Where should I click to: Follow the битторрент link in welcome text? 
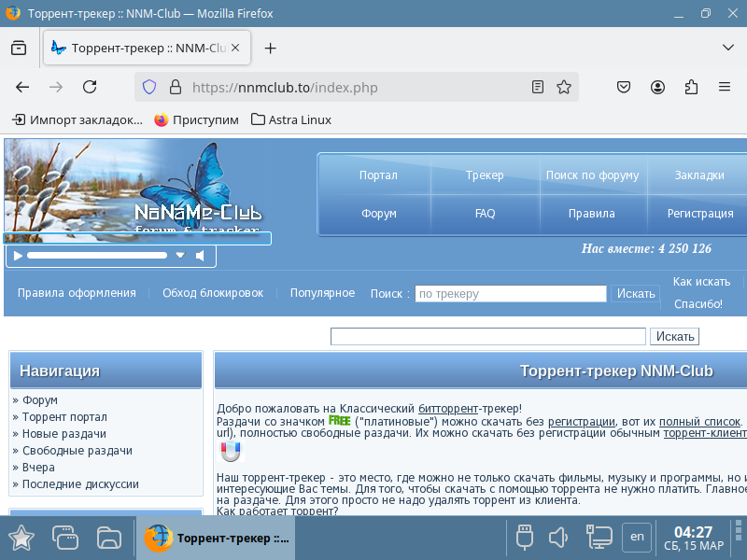click(x=448, y=409)
